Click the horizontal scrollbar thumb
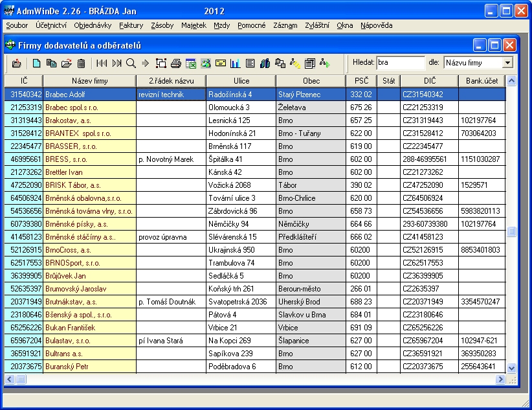 tap(21, 379)
